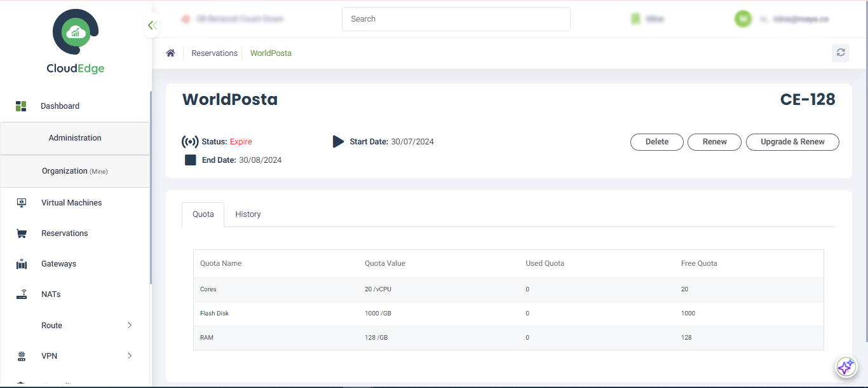Select the RAM row name
Image resolution: width=868 pixels, height=388 pixels.
[207, 338]
